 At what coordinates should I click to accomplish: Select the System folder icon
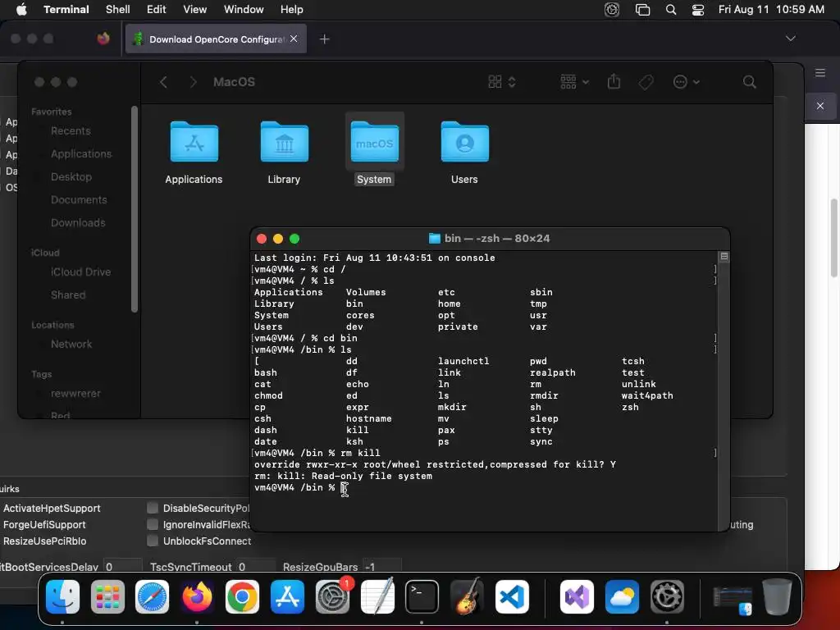[374, 142]
